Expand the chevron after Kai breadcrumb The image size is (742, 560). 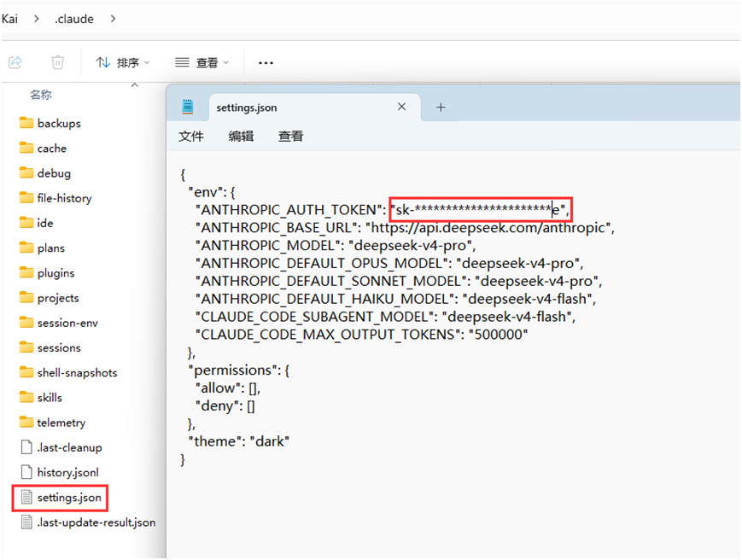pos(37,19)
